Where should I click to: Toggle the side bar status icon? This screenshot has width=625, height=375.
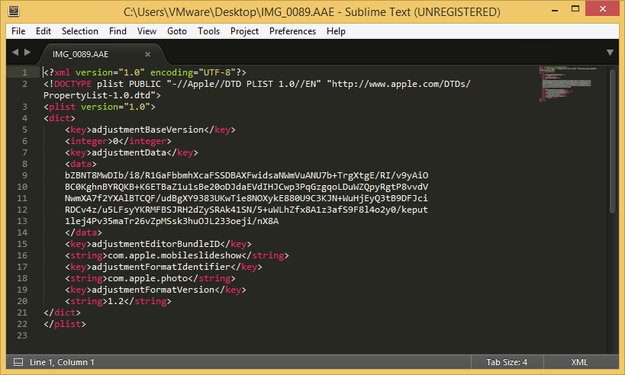click(18, 362)
